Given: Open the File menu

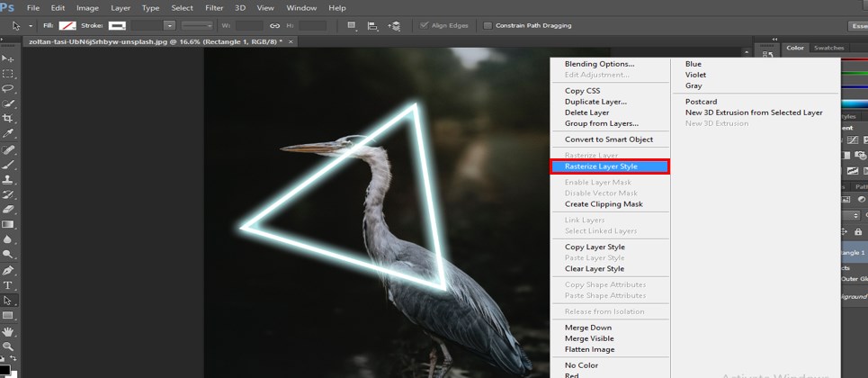Looking at the screenshot, I should (x=33, y=8).
